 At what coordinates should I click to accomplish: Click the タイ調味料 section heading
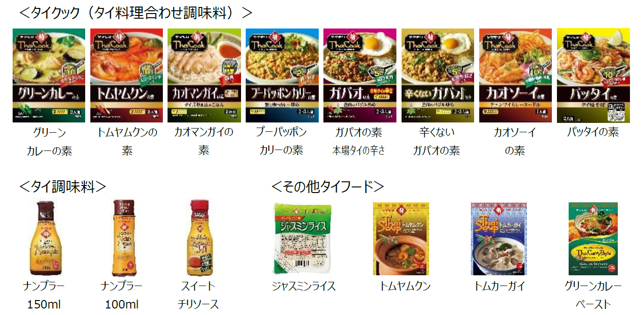[x=63, y=186]
